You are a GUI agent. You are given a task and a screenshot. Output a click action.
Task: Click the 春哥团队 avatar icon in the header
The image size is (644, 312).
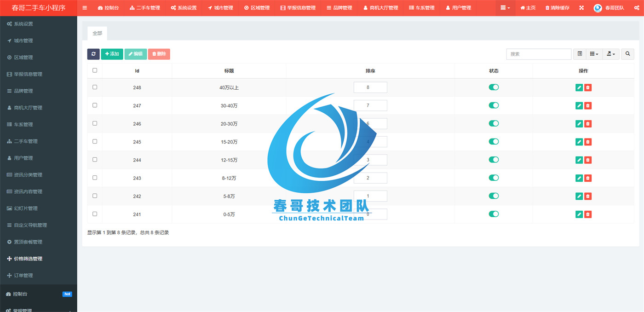(598, 8)
